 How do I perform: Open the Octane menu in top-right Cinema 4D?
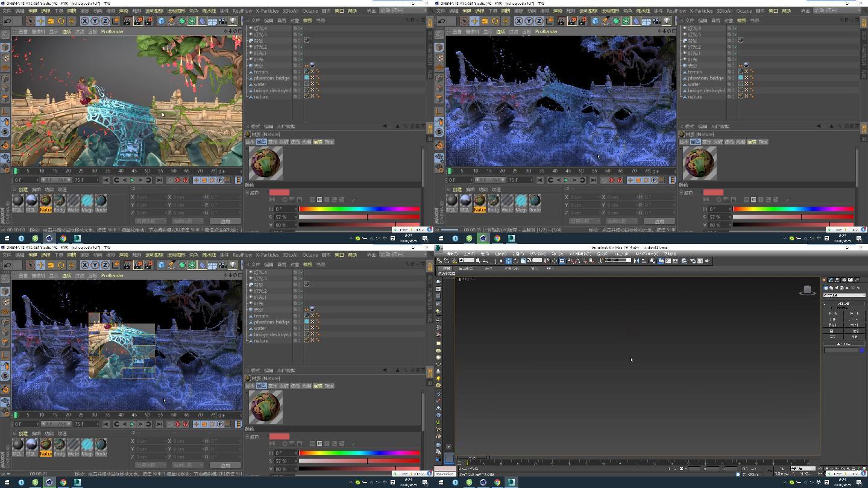(744, 11)
